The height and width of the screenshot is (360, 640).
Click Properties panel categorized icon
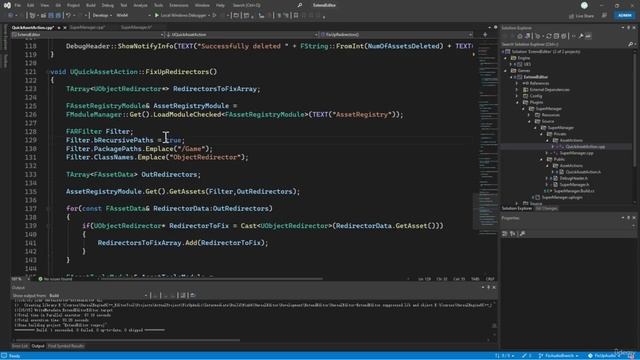pyautogui.click(x=505, y=234)
